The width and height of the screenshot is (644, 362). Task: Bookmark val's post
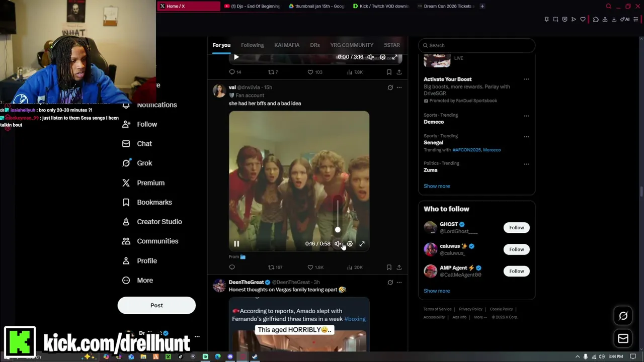pyautogui.click(x=389, y=267)
